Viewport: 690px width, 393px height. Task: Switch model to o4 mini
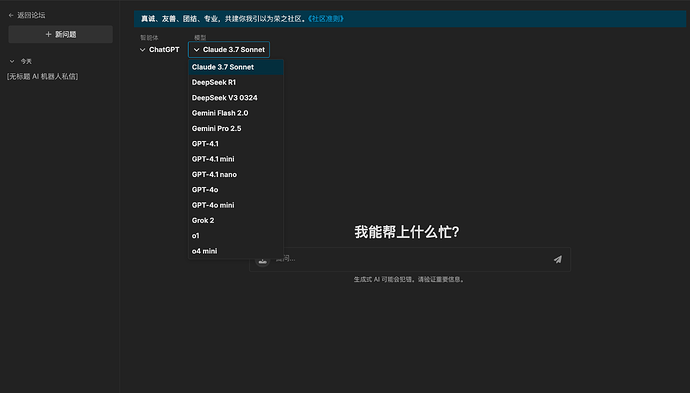236,251
